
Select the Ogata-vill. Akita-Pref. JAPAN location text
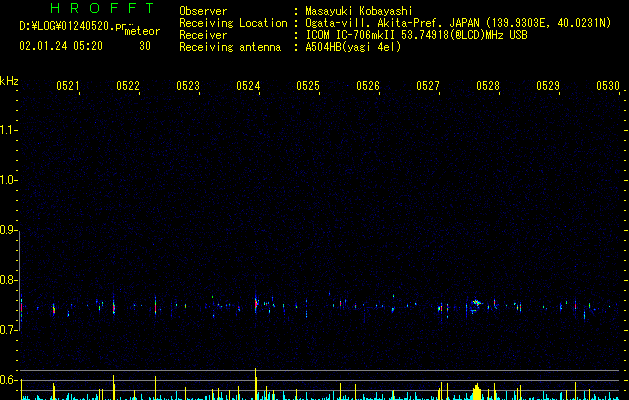(458, 23)
